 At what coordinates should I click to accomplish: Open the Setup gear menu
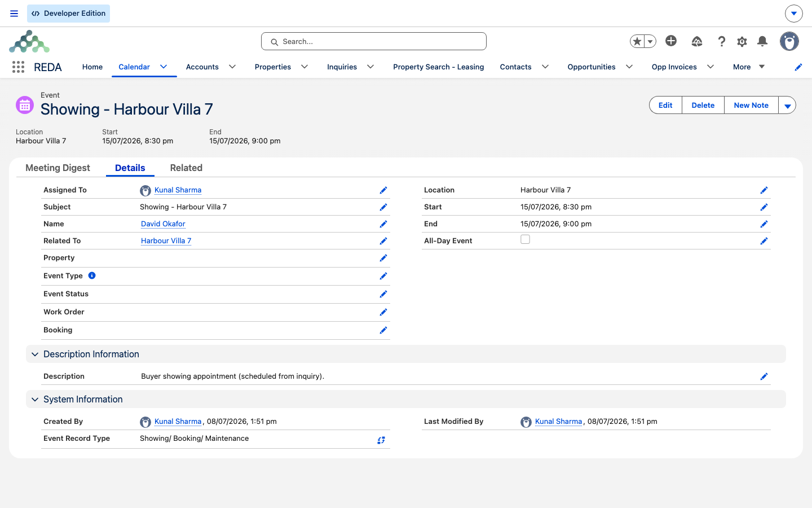tap(742, 41)
